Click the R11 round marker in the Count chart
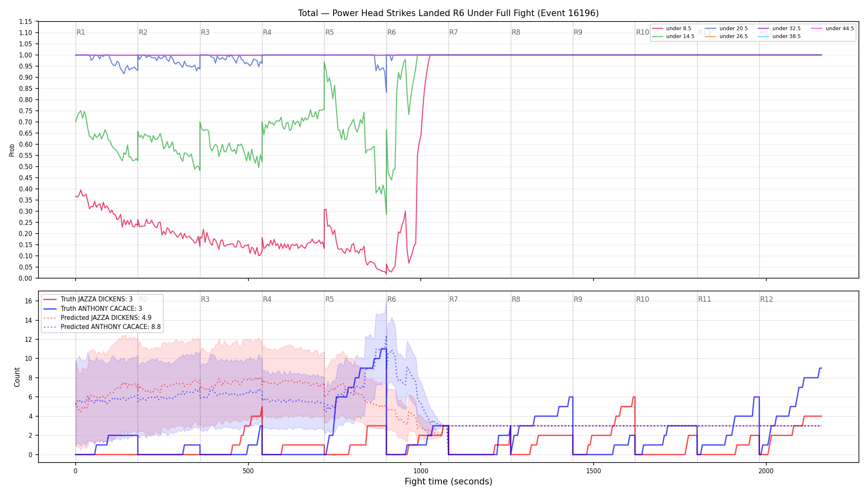The image size is (868, 496). click(705, 299)
